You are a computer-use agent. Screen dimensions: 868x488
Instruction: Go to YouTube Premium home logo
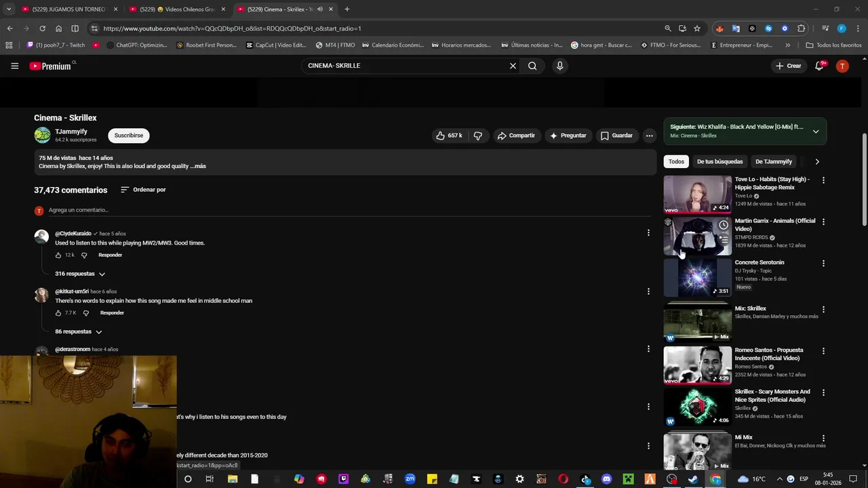click(x=50, y=66)
